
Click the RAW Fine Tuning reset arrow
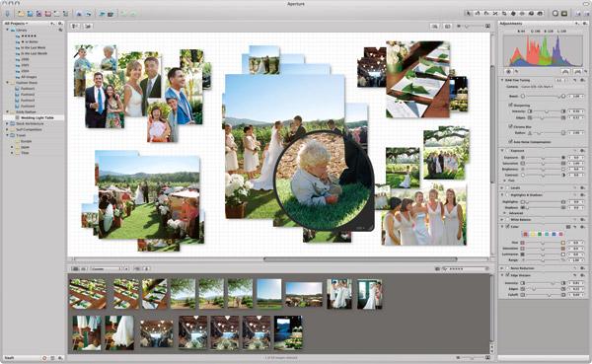click(x=575, y=81)
